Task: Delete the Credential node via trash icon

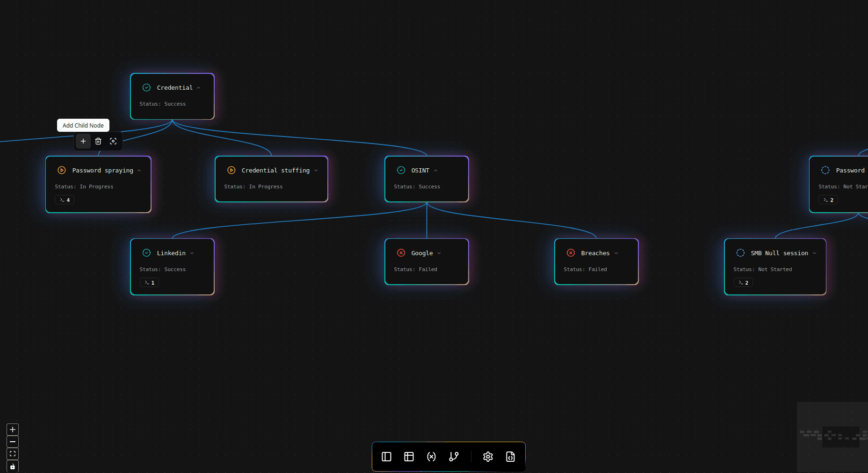Action: coord(98,141)
